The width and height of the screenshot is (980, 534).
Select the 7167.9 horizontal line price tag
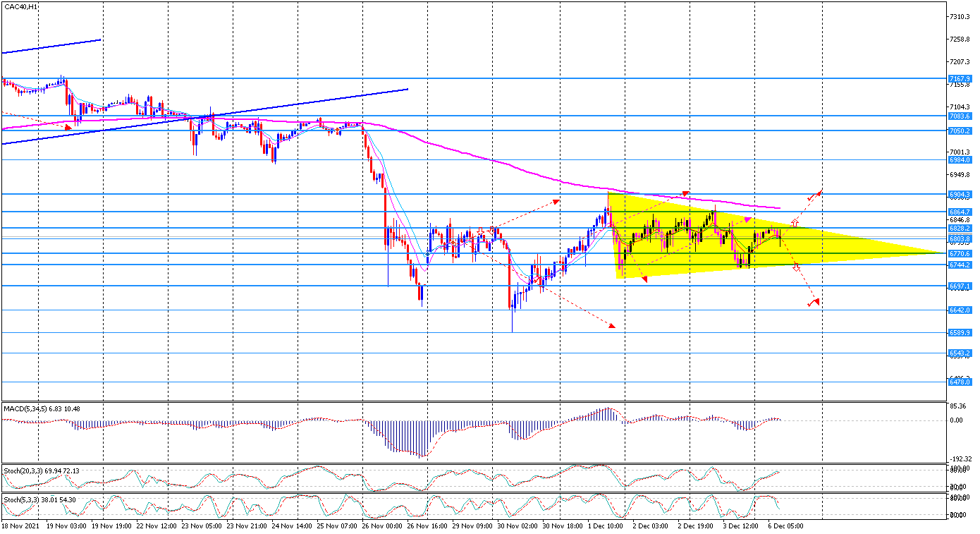(x=960, y=78)
